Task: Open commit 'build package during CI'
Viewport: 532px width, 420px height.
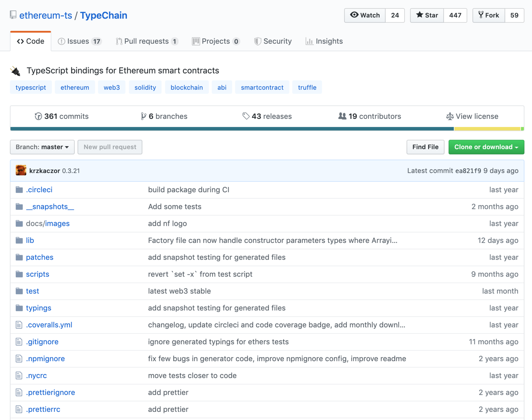Action: (x=189, y=190)
